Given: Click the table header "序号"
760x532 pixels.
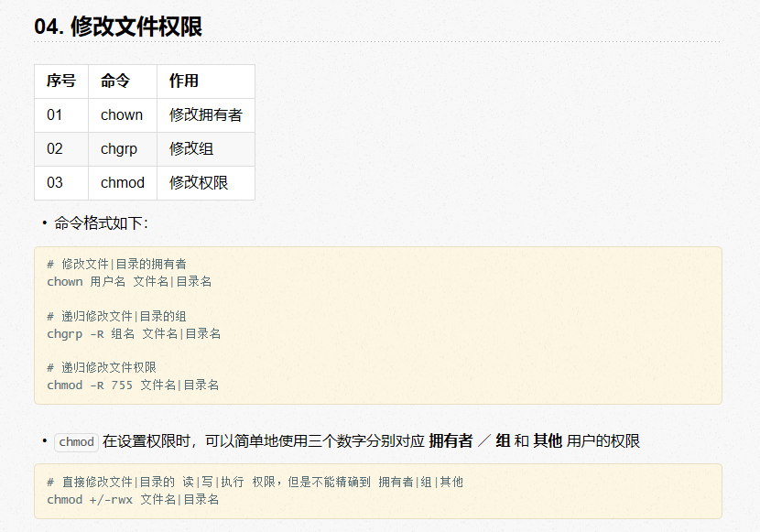Looking at the screenshot, I should coord(61,81).
